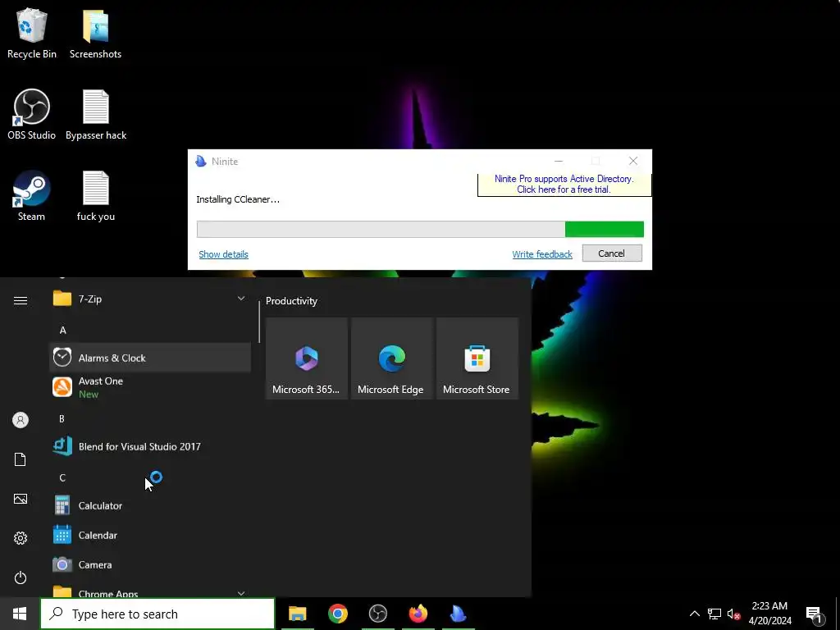This screenshot has height=630, width=840.
Task: Click the app list scrollbar in Start
Action: pyautogui.click(x=259, y=322)
